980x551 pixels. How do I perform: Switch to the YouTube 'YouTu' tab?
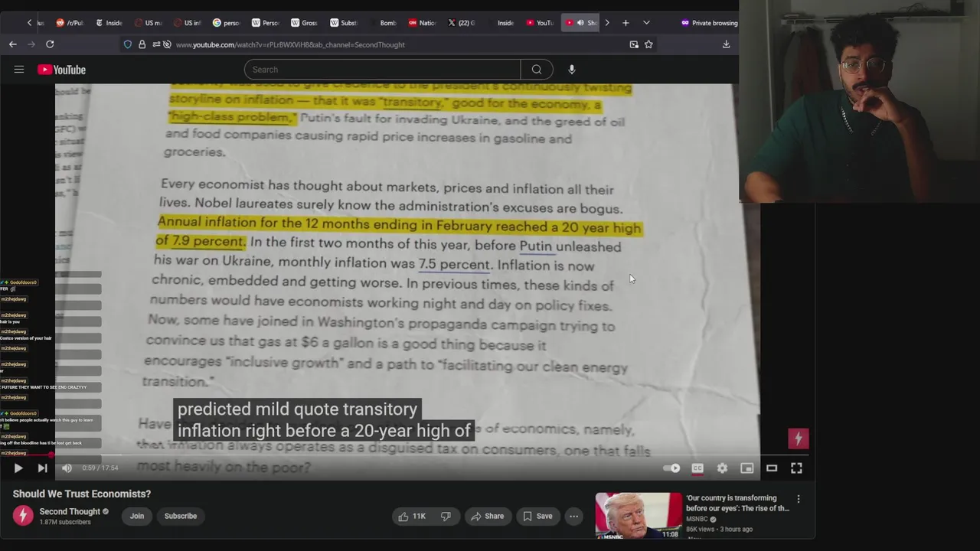click(540, 23)
